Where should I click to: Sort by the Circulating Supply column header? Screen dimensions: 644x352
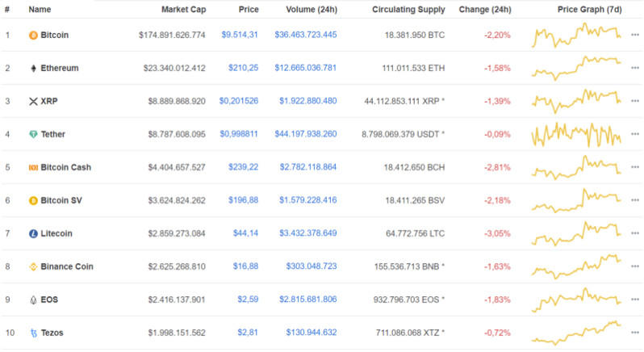pyautogui.click(x=408, y=10)
